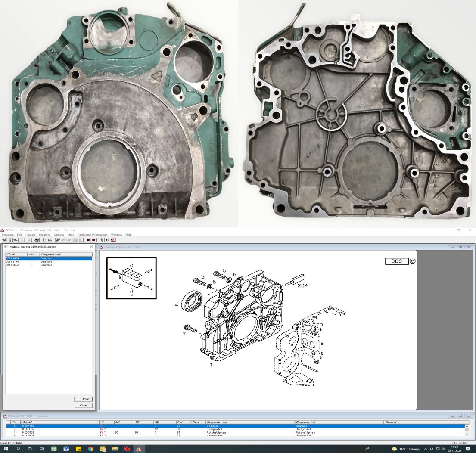This screenshot has height=453, width=476.
Task: Select row with material 0425 3333
Action: click(236, 433)
